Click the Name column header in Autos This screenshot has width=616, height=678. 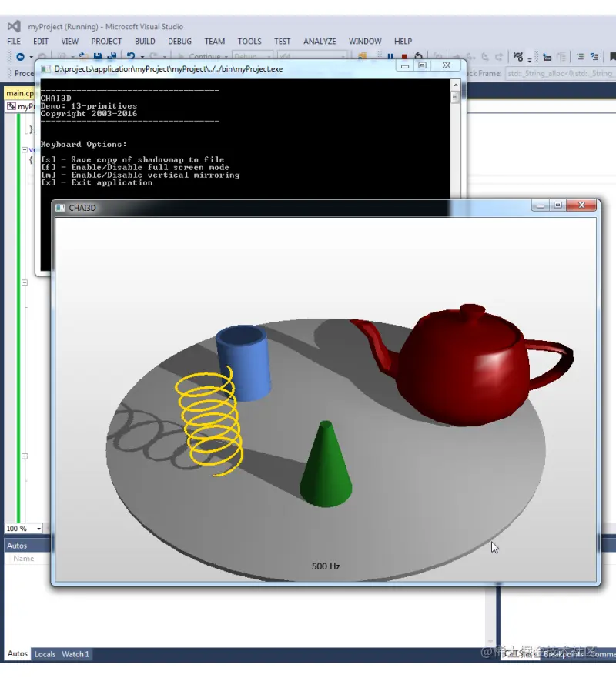pyautogui.click(x=23, y=559)
